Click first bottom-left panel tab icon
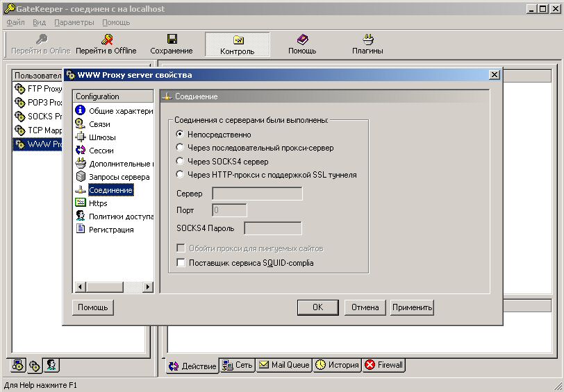 click(x=18, y=365)
